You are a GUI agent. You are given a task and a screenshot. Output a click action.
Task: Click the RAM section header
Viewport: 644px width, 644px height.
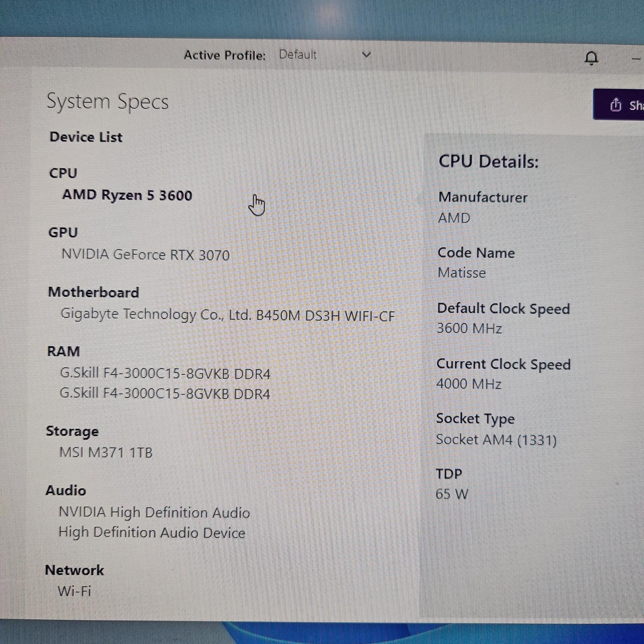(x=63, y=351)
